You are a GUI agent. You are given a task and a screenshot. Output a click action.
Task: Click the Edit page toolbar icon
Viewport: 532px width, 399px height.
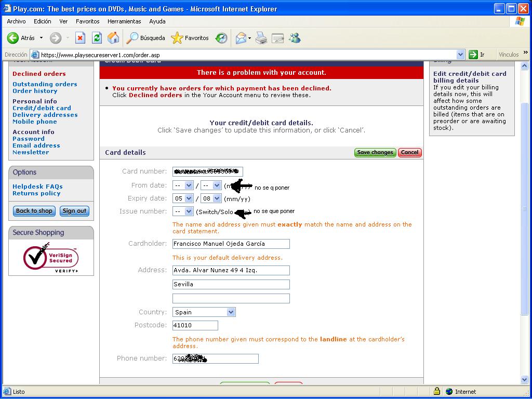tap(278, 38)
